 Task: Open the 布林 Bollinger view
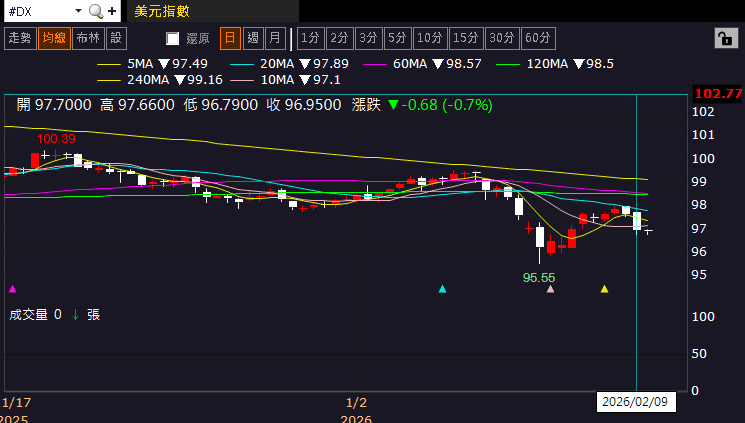click(x=87, y=38)
